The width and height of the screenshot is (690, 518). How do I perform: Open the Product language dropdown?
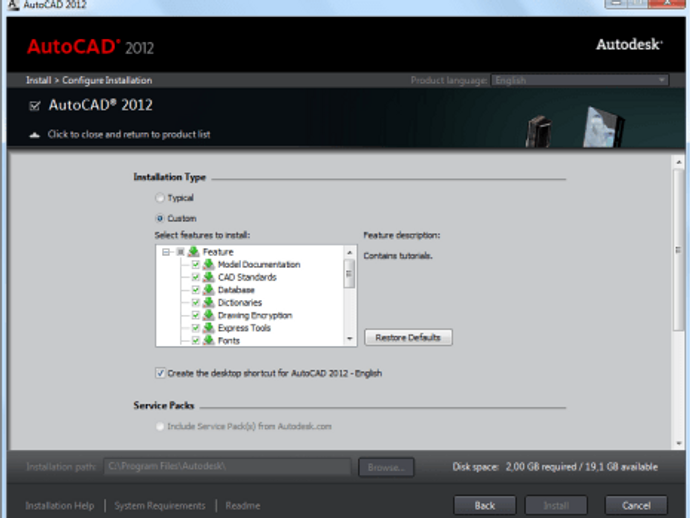(580, 80)
